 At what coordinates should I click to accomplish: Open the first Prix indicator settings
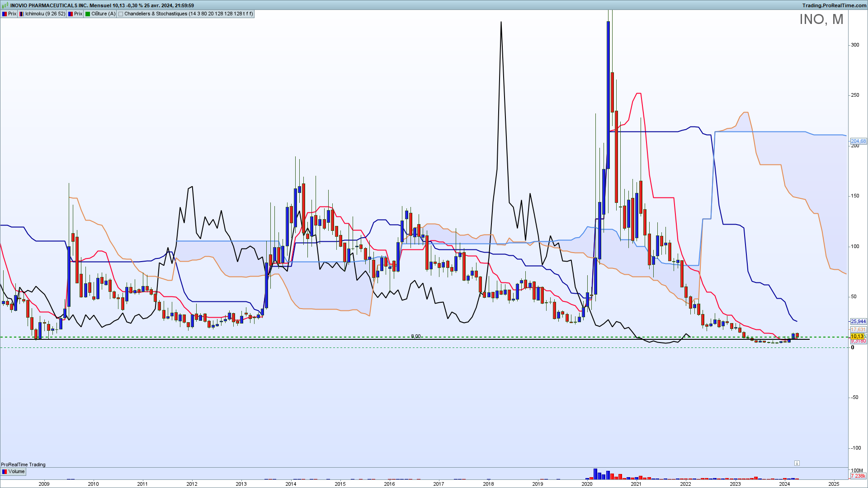pyautogui.click(x=9, y=14)
